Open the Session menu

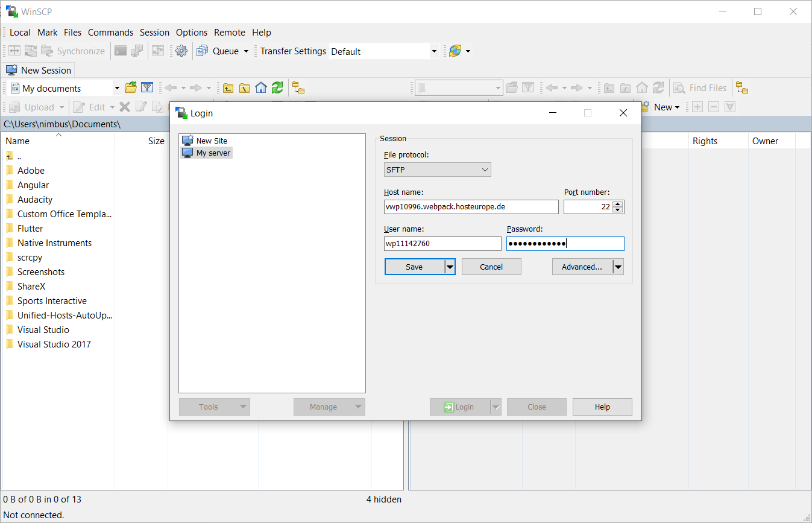154,33
